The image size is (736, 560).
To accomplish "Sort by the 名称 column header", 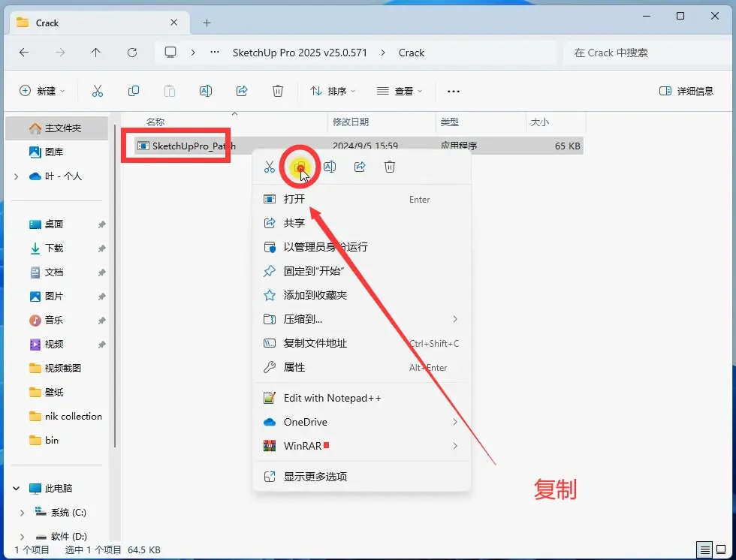I will (x=155, y=122).
